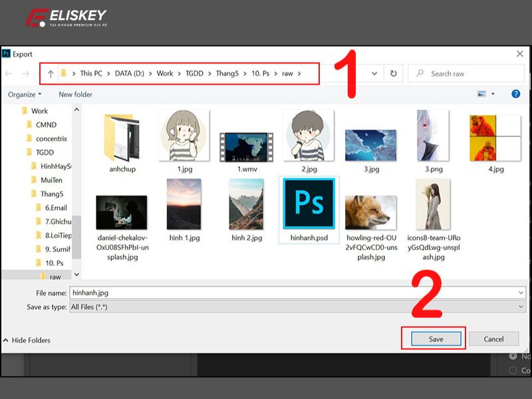The image size is (532, 399).
Task: Go up to the parent folder
Action: tap(50, 73)
